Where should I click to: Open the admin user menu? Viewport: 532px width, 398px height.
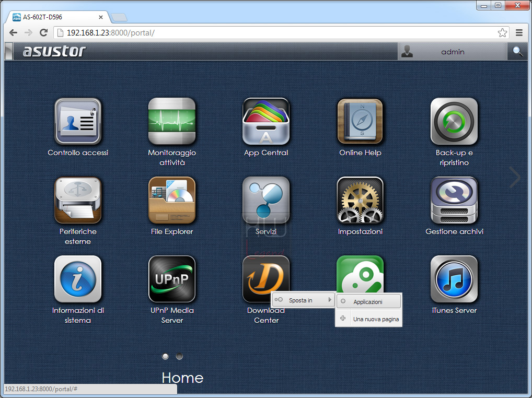click(x=452, y=52)
